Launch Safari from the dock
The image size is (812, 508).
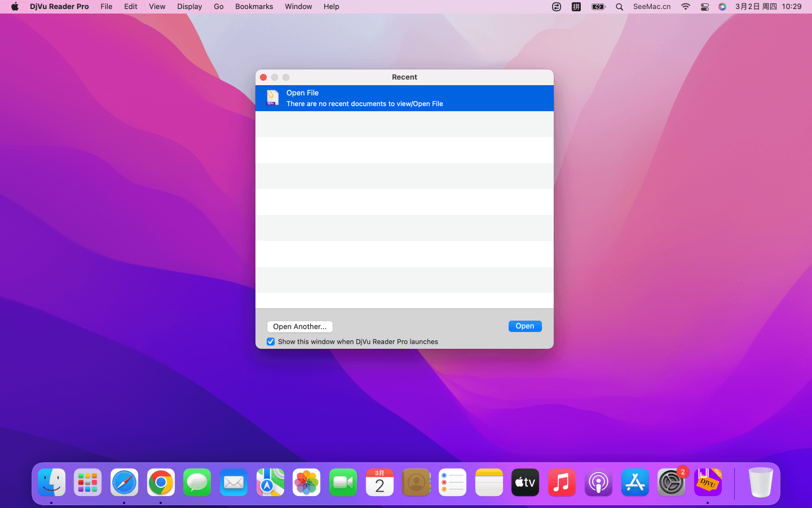coord(124,483)
